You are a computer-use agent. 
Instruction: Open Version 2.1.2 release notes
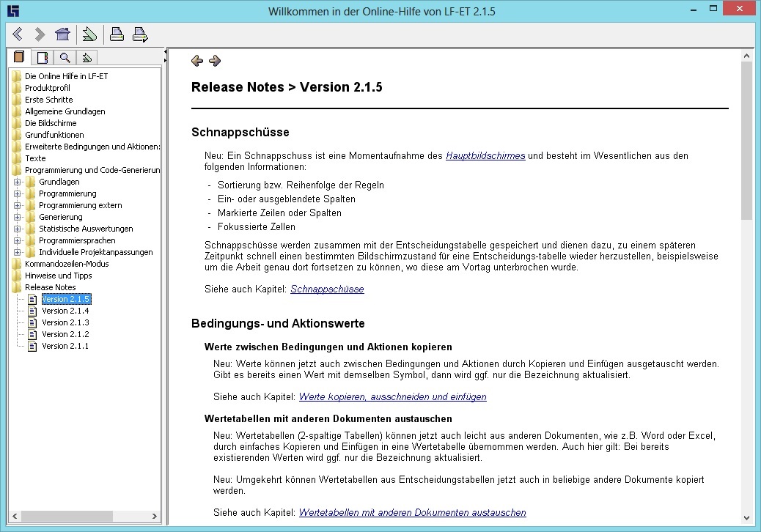(x=65, y=334)
